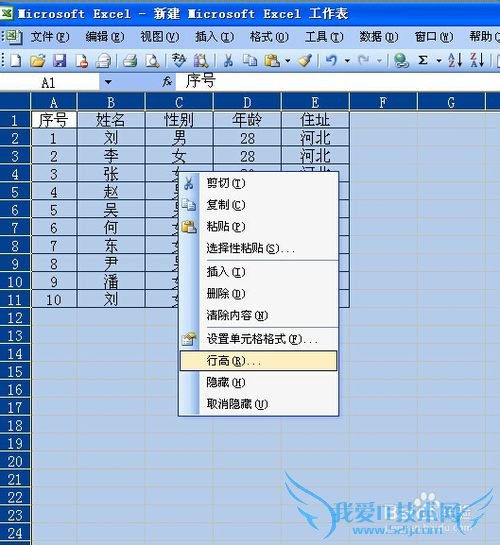Choose 取消隐藏(U) in the context menu

tap(259, 404)
